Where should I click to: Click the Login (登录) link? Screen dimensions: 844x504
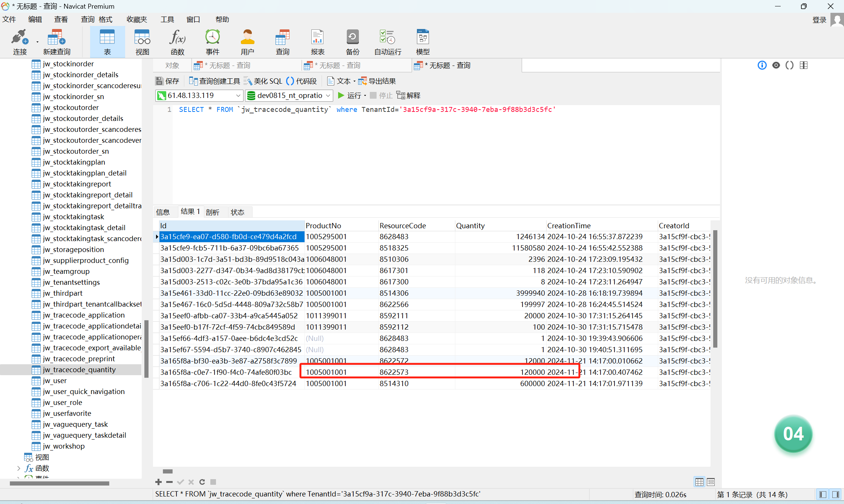coord(819,20)
